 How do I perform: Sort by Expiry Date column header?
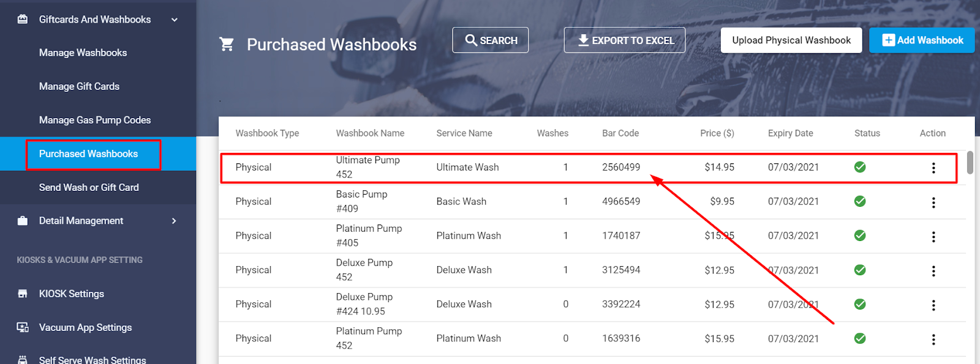(791, 133)
